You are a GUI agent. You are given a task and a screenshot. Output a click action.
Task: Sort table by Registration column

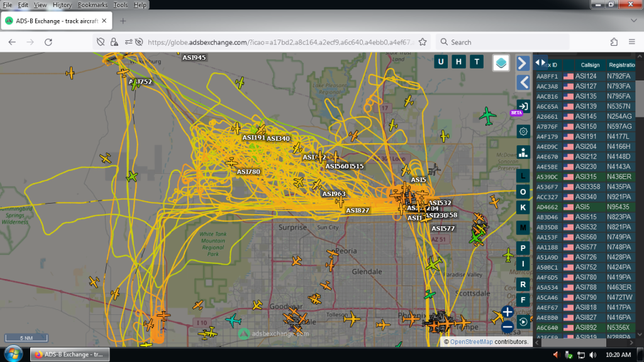[x=621, y=65]
